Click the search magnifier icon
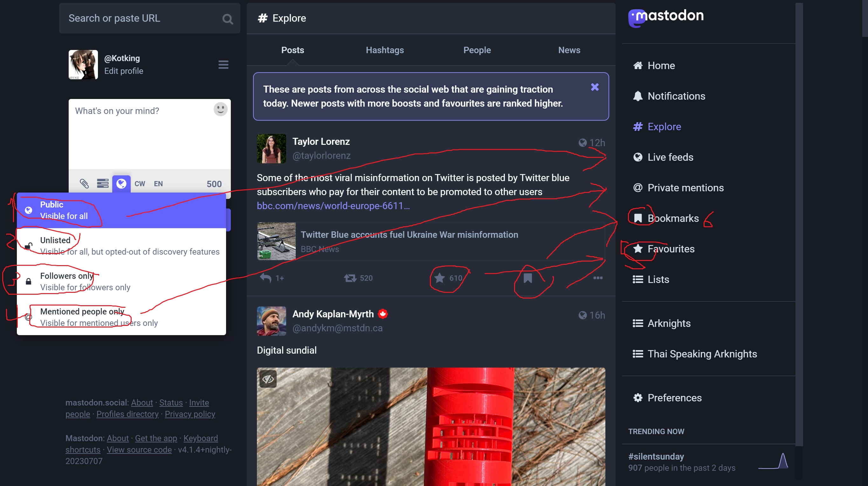The image size is (868, 486). (228, 19)
